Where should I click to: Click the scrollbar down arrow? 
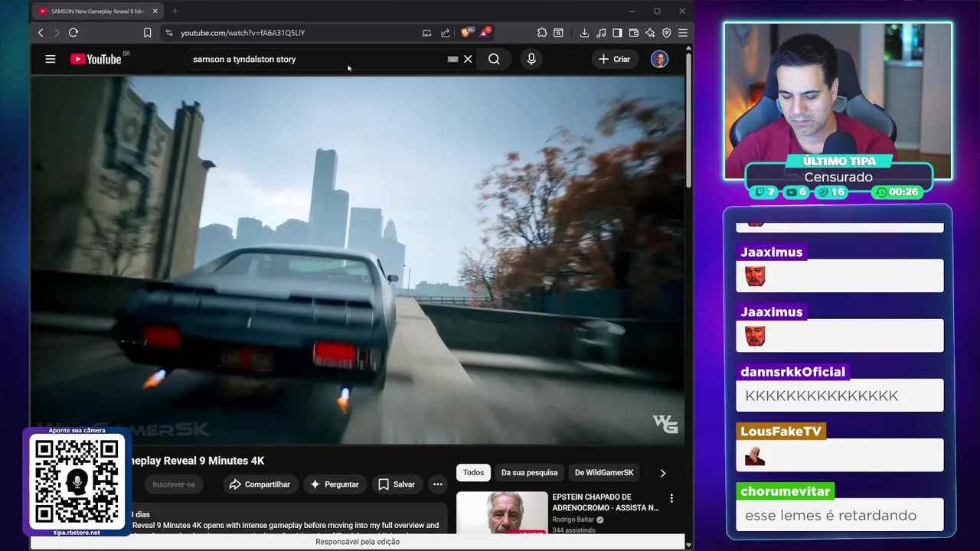pos(689,545)
